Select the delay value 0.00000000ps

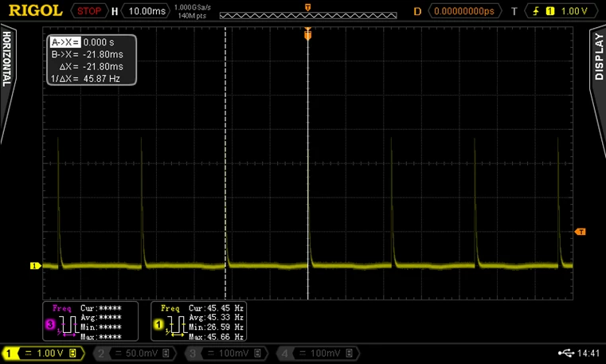[463, 11]
